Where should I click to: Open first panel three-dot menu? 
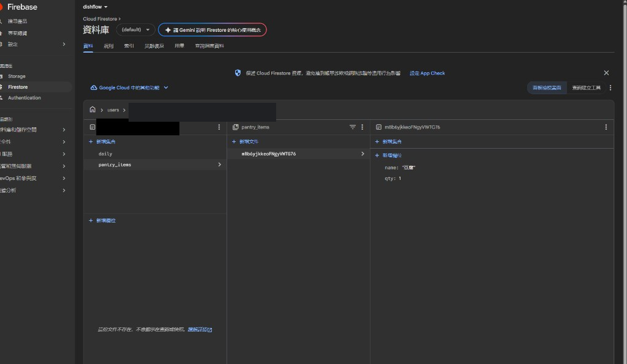pyautogui.click(x=219, y=127)
